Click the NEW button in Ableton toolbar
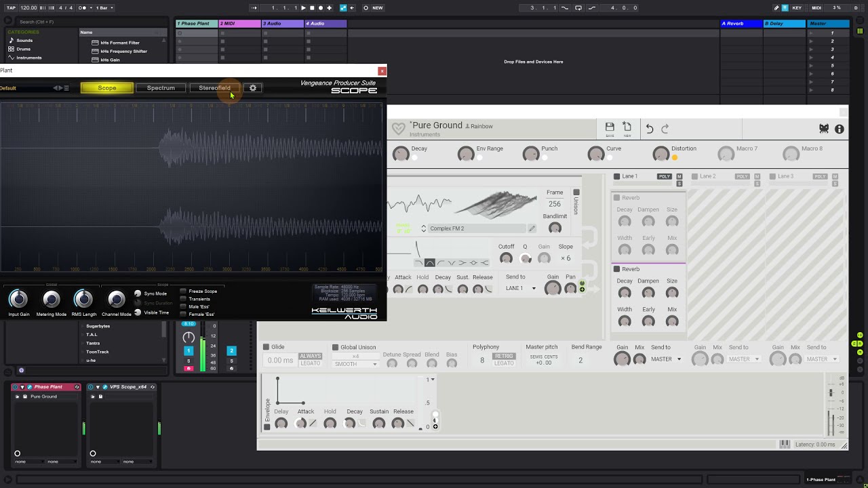The height and width of the screenshot is (488, 868). coord(378,8)
